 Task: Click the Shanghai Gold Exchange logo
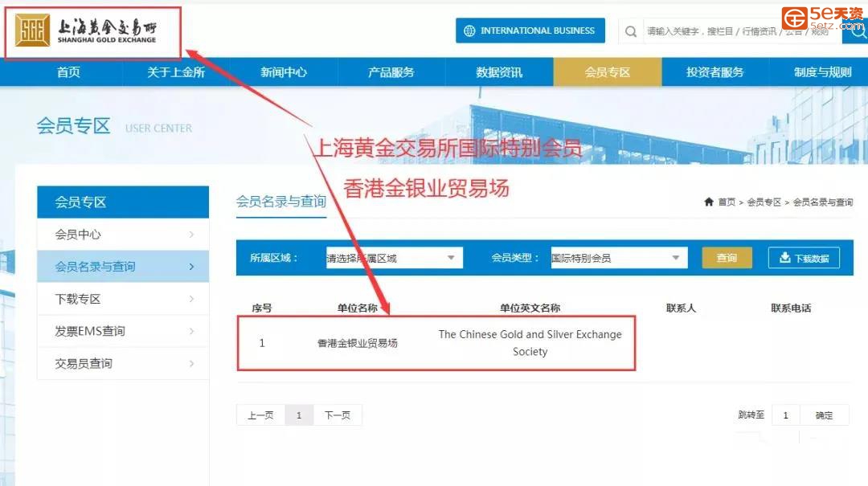[86, 31]
